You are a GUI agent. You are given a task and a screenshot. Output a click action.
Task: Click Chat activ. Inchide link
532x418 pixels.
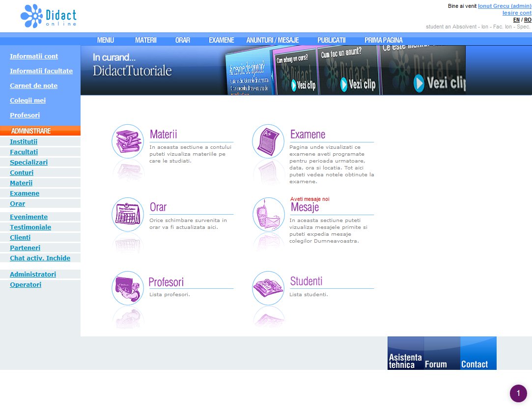click(40, 258)
